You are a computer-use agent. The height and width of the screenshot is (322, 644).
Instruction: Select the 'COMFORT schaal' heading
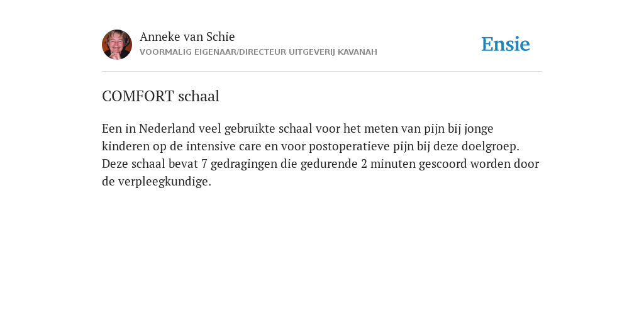point(160,96)
